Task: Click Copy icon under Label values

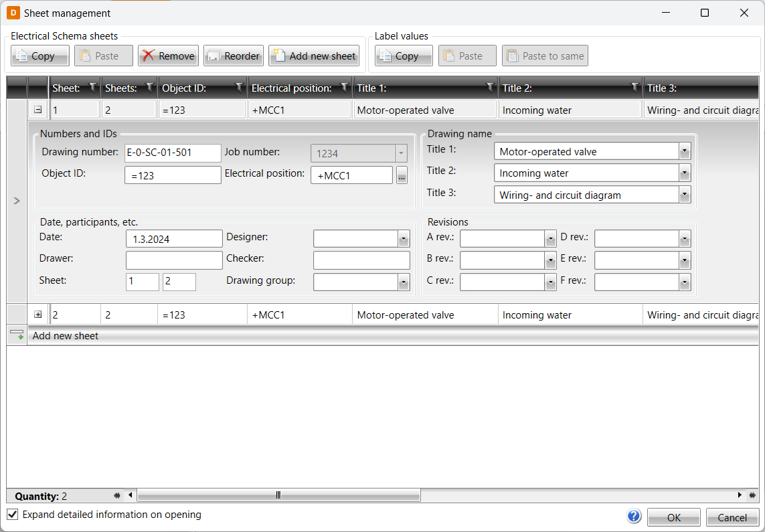Action: point(403,56)
